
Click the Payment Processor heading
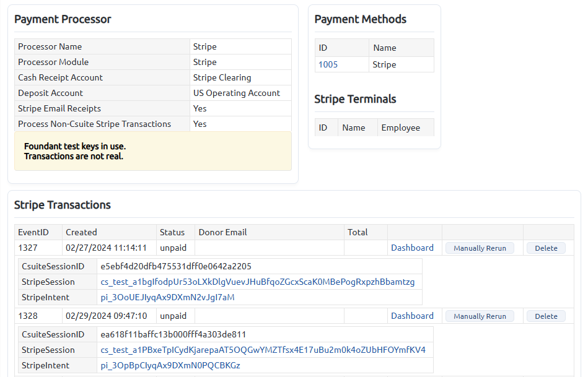tap(63, 19)
